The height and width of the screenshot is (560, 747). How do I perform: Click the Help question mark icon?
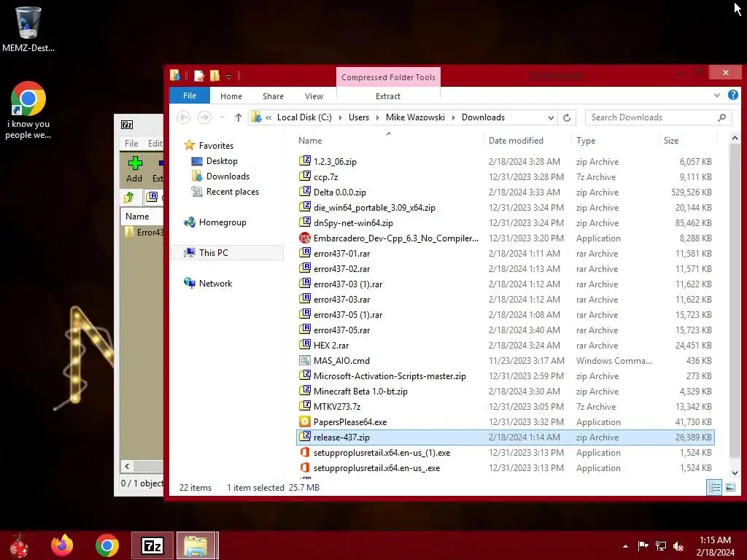point(732,95)
